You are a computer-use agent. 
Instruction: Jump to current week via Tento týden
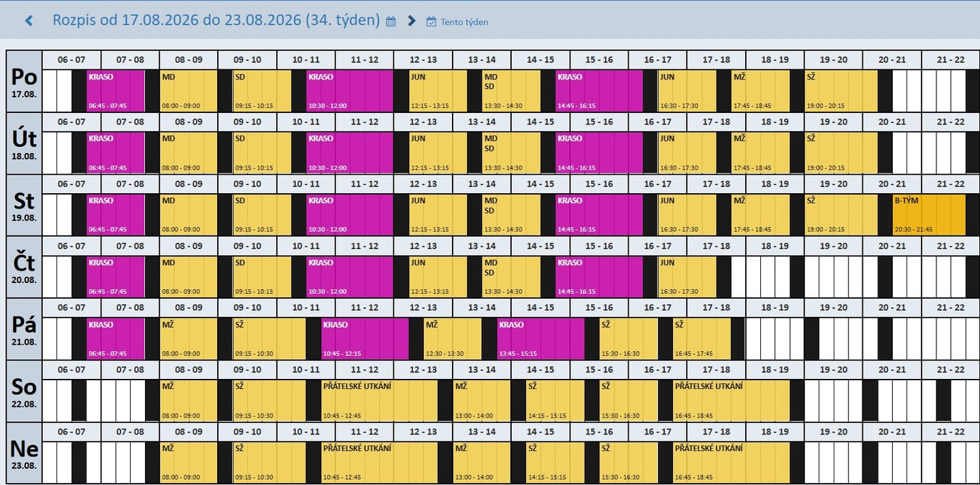[x=464, y=22]
